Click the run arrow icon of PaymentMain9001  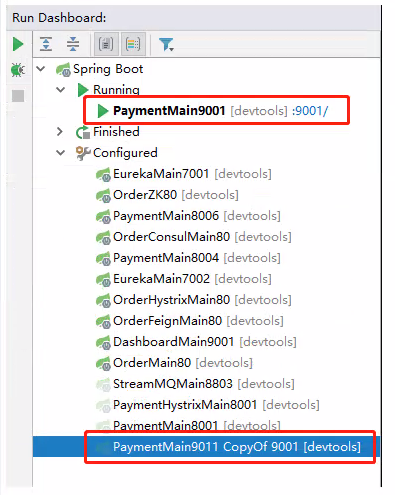(103, 111)
